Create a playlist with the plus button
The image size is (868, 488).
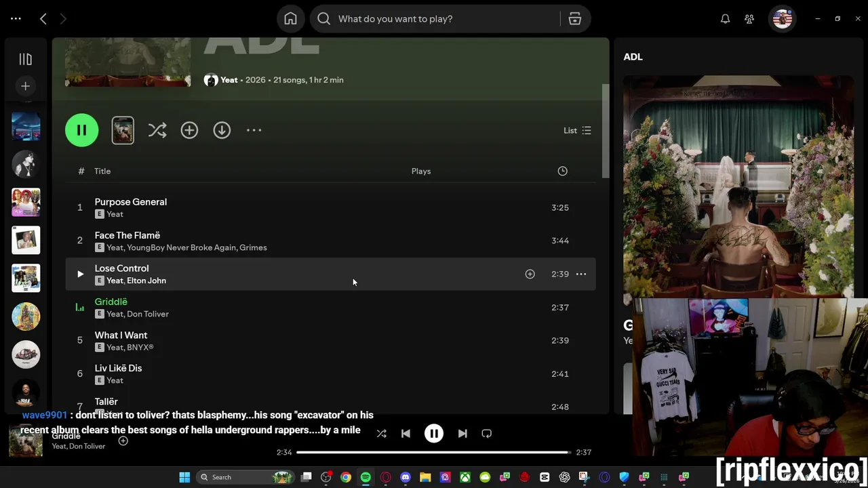click(26, 86)
